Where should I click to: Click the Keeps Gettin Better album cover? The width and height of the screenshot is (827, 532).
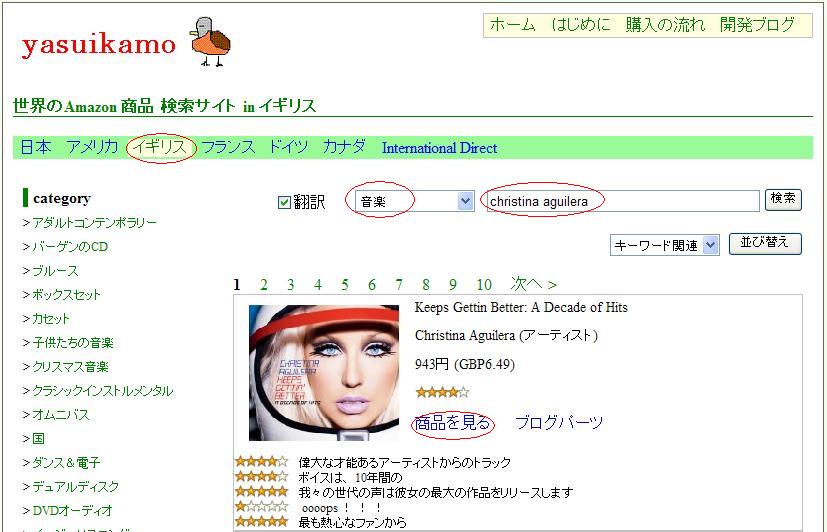coord(324,373)
